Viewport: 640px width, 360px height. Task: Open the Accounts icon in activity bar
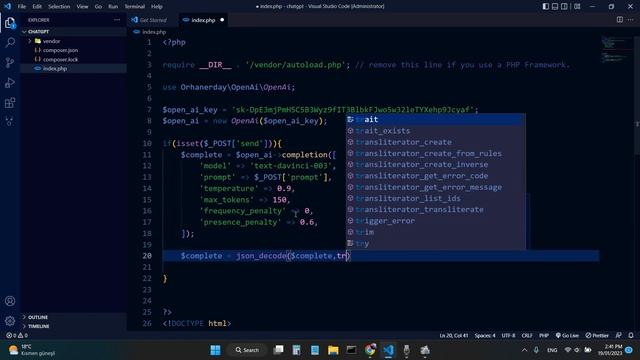pyautogui.click(x=10, y=301)
